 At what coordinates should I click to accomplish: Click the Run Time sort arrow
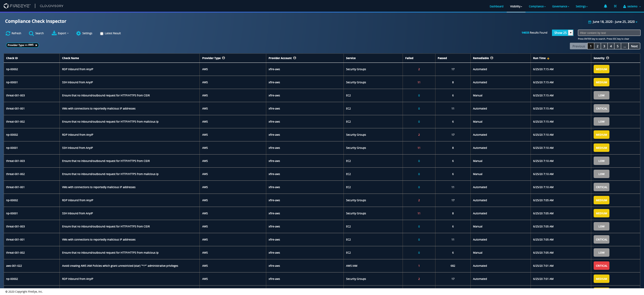[x=548, y=58]
